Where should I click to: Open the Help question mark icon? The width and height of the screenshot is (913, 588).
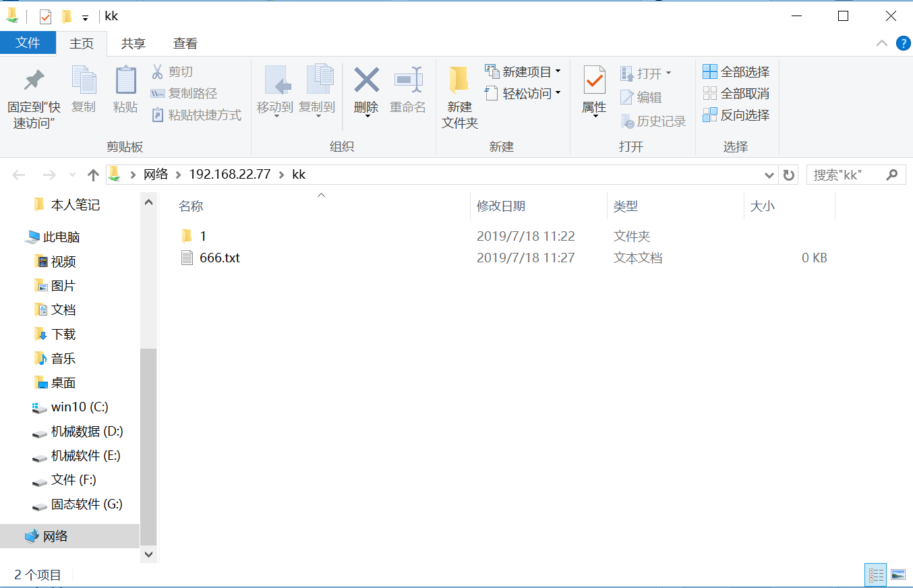pos(903,43)
